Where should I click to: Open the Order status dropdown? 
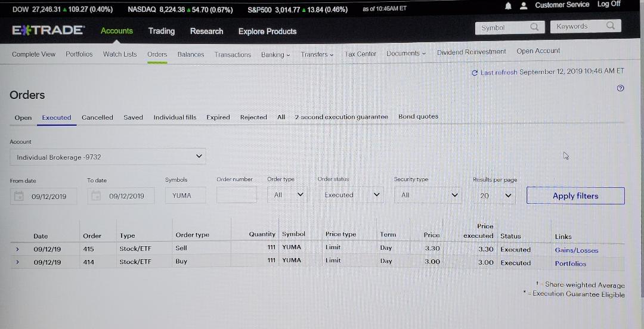click(x=351, y=195)
